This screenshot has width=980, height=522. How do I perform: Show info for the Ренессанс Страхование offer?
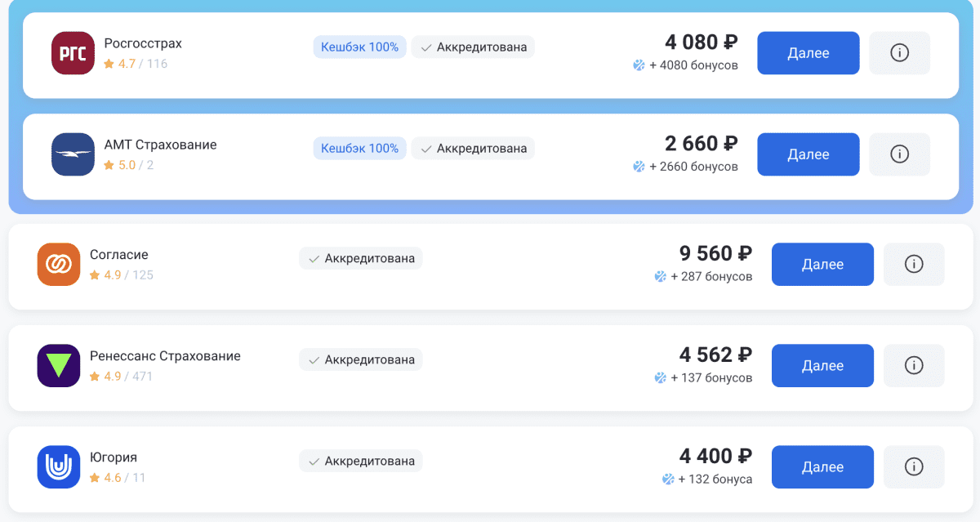[x=914, y=365]
